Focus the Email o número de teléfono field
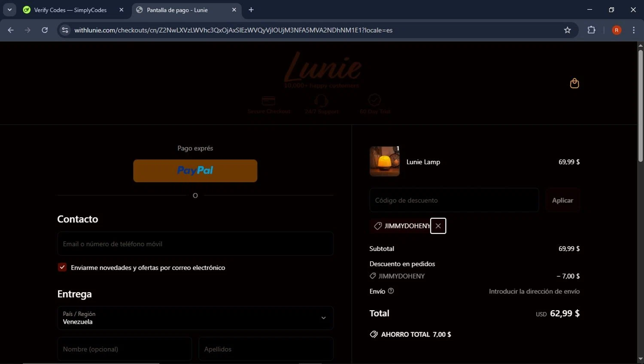The image size is (644, 364). point(195,244)
